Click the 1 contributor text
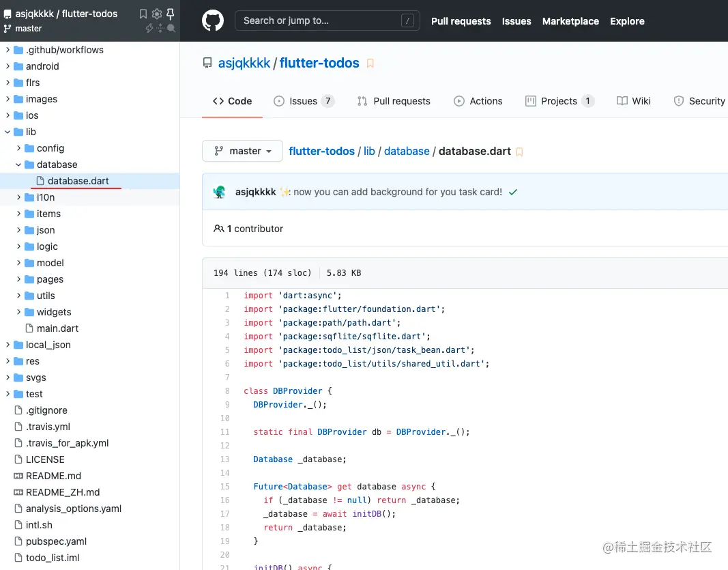This screenshot has height=570, width=728. click(255, 229)
